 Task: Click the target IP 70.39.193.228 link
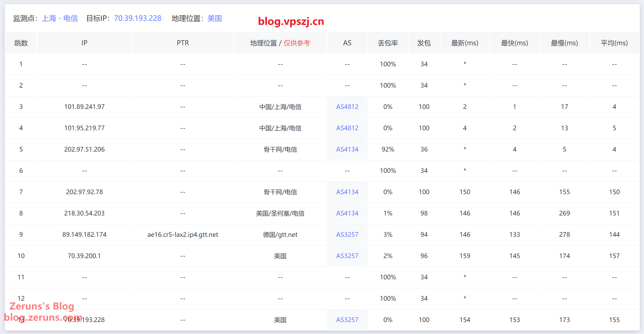(137, 18)
